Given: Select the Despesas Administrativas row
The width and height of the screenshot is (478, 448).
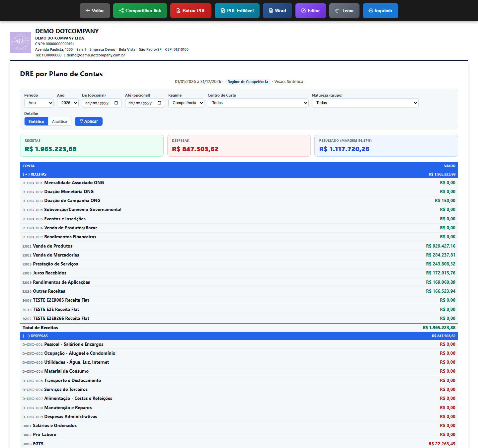Looking at the screenshot, I should click(x=239, y=417).
